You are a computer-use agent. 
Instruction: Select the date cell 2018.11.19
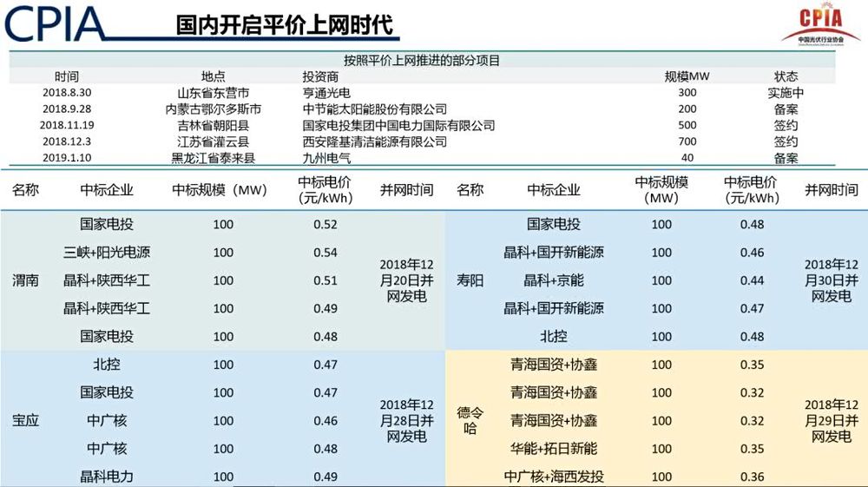pos(67,125)
